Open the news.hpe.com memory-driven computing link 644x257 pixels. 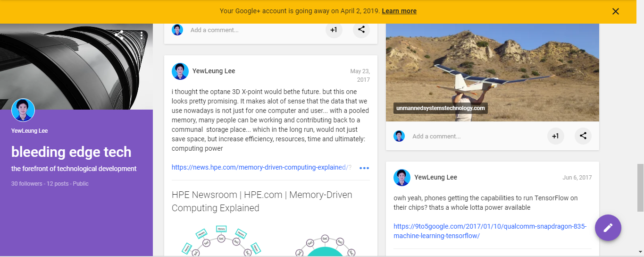pyautogui.click(x=261, y=167)
